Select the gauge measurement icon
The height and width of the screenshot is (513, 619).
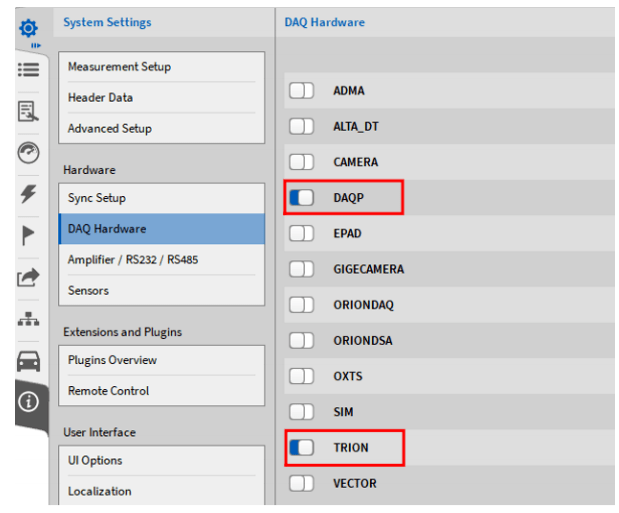tap(29, 153)
